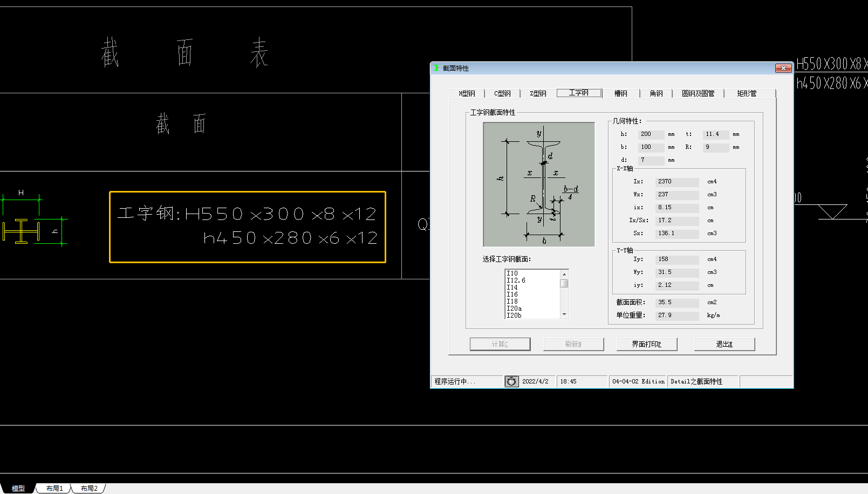Switch to the H型钢 tab
This screenshot has width=868, height=494.
tap(467, 93)
